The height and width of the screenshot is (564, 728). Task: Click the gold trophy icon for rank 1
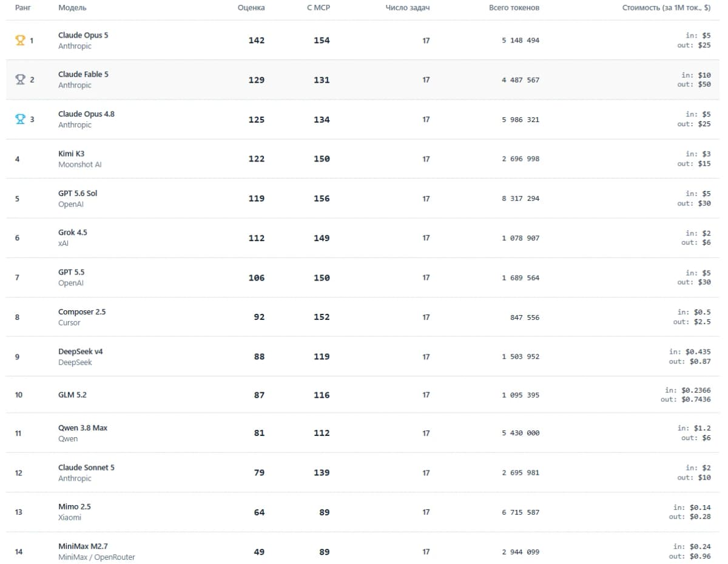click(x=20, y=40)
